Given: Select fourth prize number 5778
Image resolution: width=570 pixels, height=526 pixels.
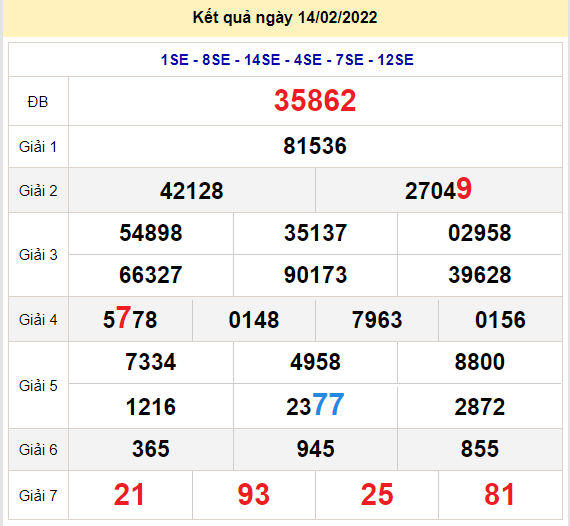Looking at the screenshot, I should click(130, 318).
